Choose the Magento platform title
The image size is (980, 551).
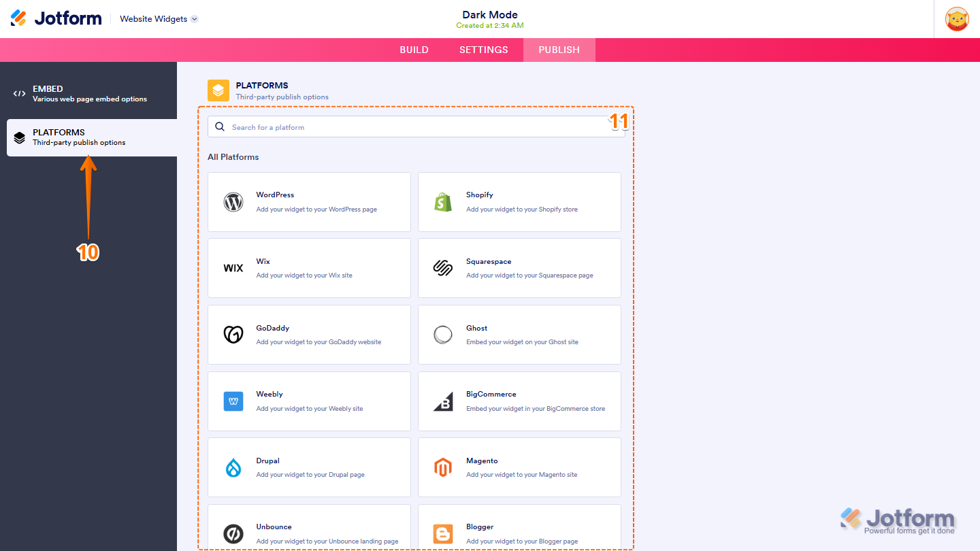pyautogui.click(x=482, y=461)
